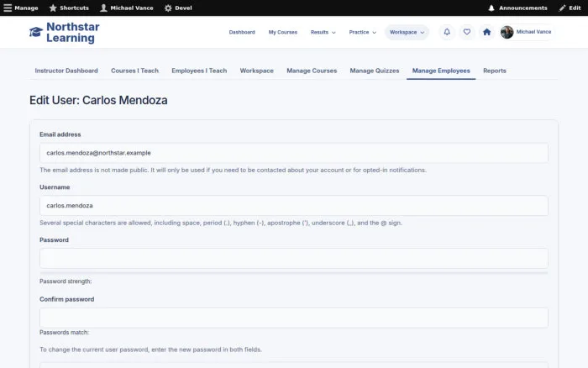Switch to Employees I Teach tab
The image size is (588, 368).
click(199, 71)
